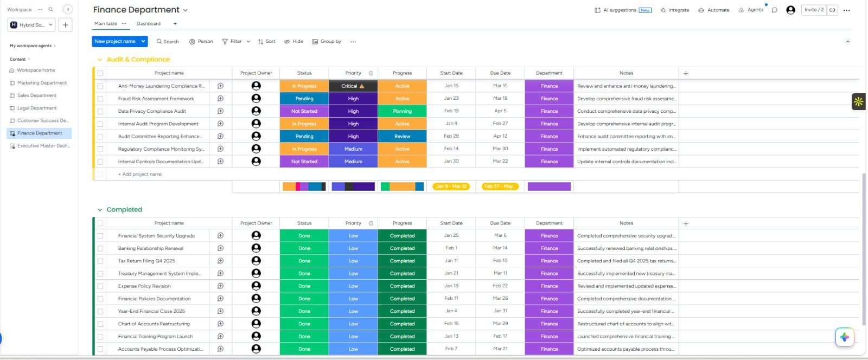This screenshot has height=360, width=868.
Task: Copy the board link icon next to Invite
Action: click(x=832, y=10)
